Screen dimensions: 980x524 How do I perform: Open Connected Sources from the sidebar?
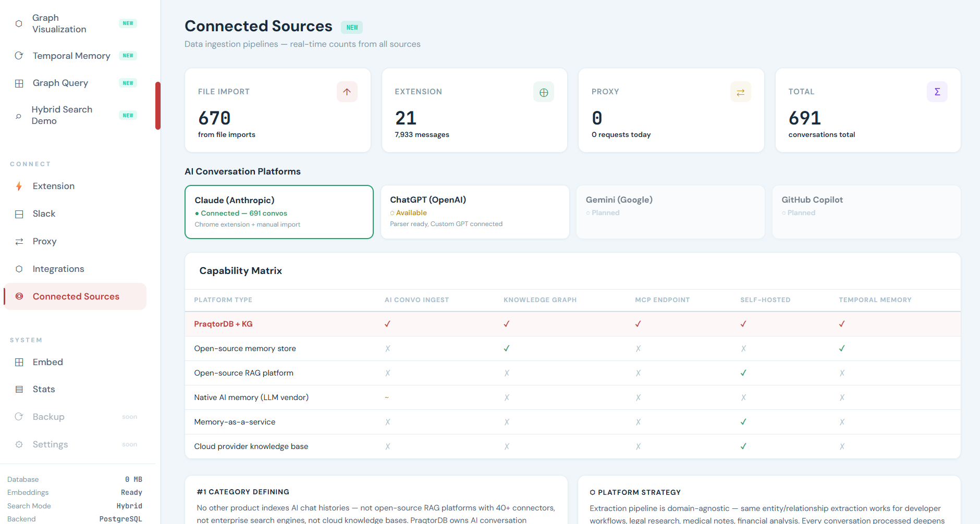(x=76, y=296)
